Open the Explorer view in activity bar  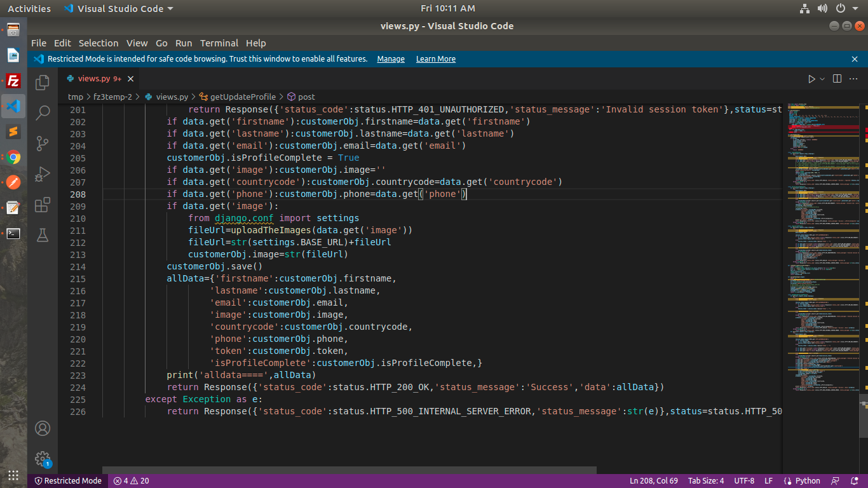43,83
